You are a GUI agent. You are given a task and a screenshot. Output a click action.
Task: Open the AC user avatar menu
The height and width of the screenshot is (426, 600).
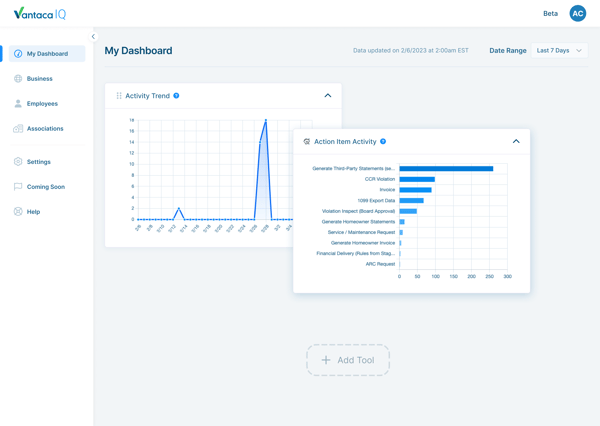pos(577,13)
